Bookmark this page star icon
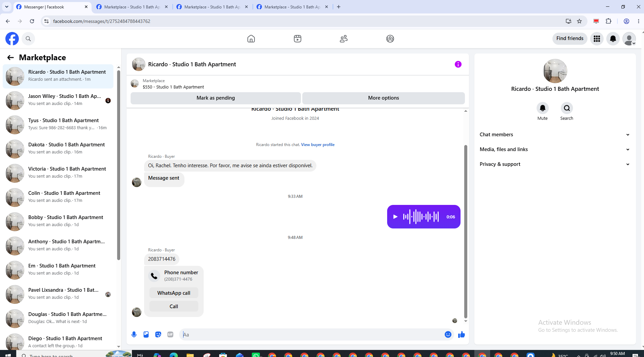Viewport: 644px width, 357px height. coord(579,21)
